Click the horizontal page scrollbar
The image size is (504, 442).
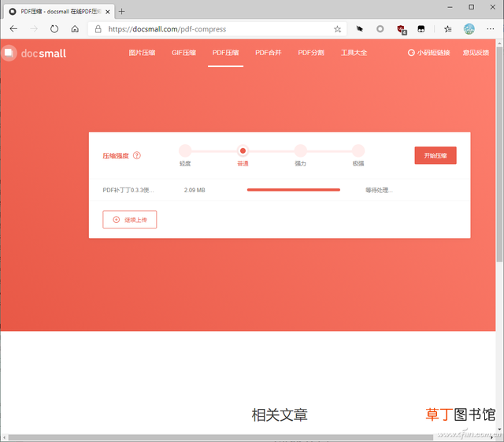220,437
